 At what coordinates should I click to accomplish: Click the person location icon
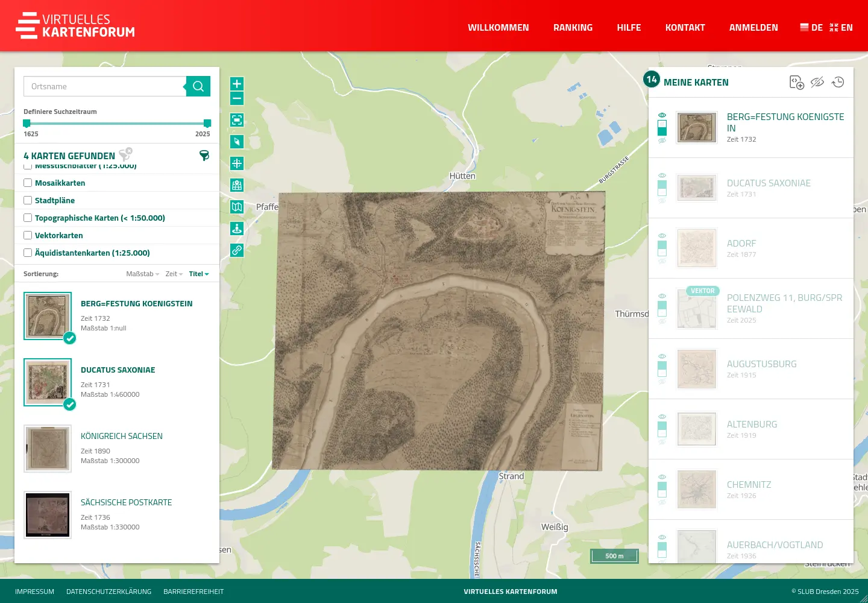tap(237, 229)
